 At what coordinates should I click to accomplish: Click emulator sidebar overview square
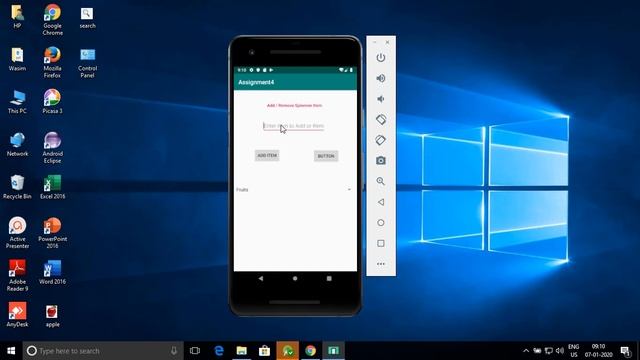click(x=381, y=243)
